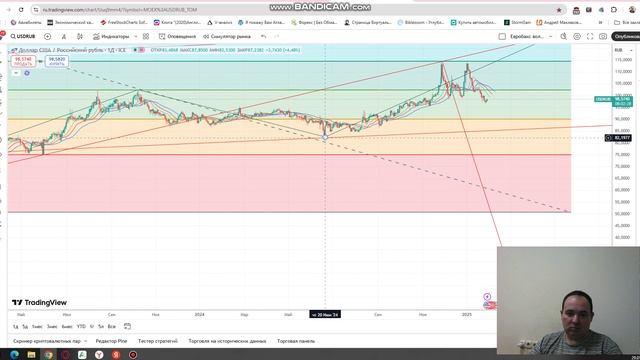Viewport: 640px width, 360px height.
Task: Open the Индикаторы indicators dialog
Action: [111, 37]
